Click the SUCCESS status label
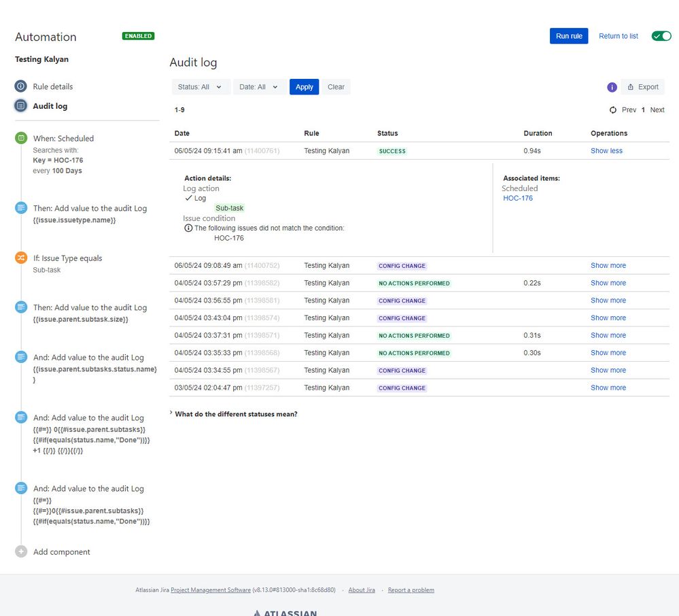679x616 pixels. point(392,151)
